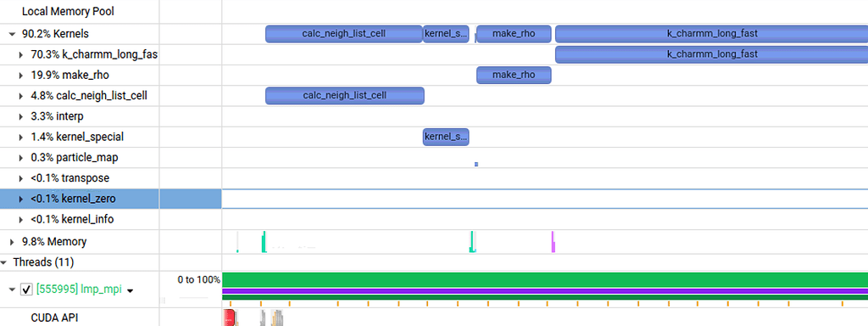Click the red CUDA API call block
This screenshot has height=326, width=868.
coord(229,318)
